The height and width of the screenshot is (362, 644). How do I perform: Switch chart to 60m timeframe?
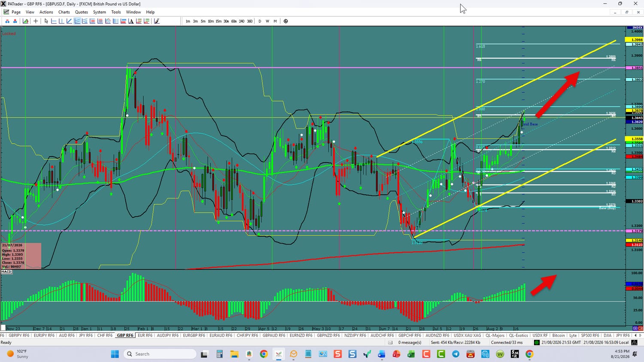coord(234,21)
